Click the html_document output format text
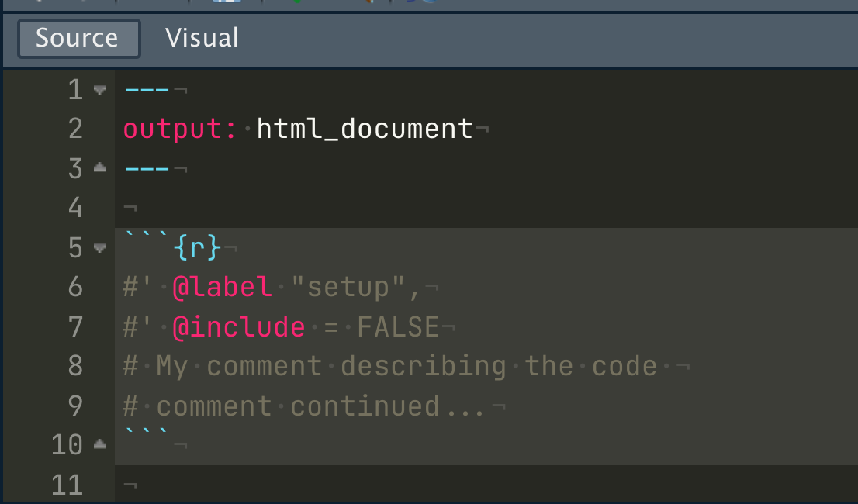Image resolution: width=858 pixels, height=504 pixels. (x=365, y=128)
